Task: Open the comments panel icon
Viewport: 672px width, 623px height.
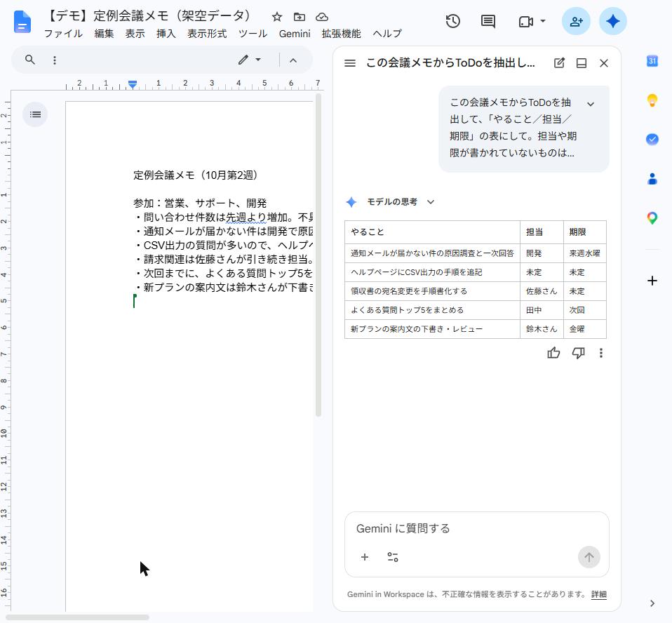Action: (x=488, y=21)
